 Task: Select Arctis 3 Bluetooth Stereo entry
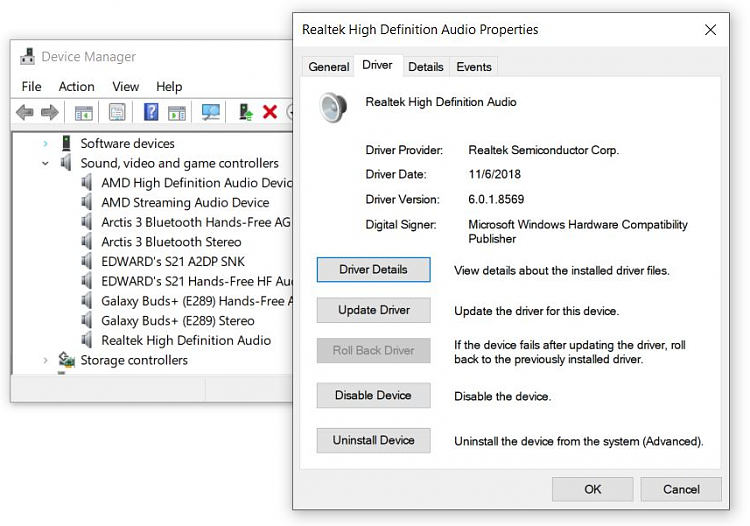click(x=171, y=241)
